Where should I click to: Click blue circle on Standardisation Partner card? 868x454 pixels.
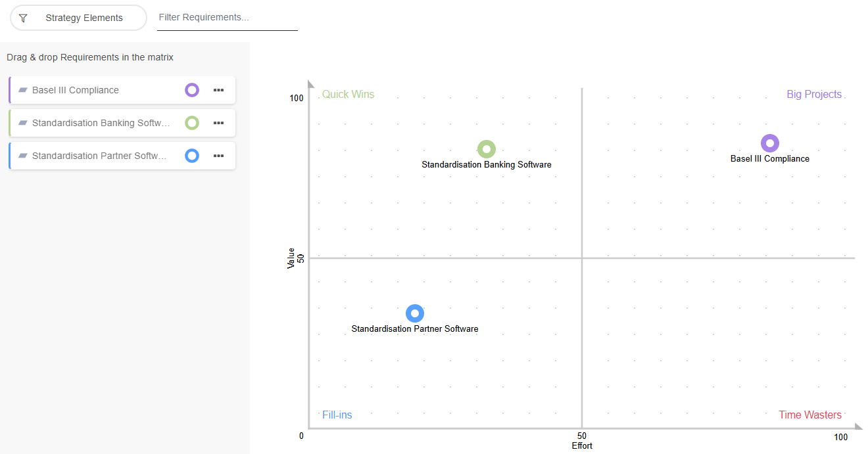click(x=192, y=156)
